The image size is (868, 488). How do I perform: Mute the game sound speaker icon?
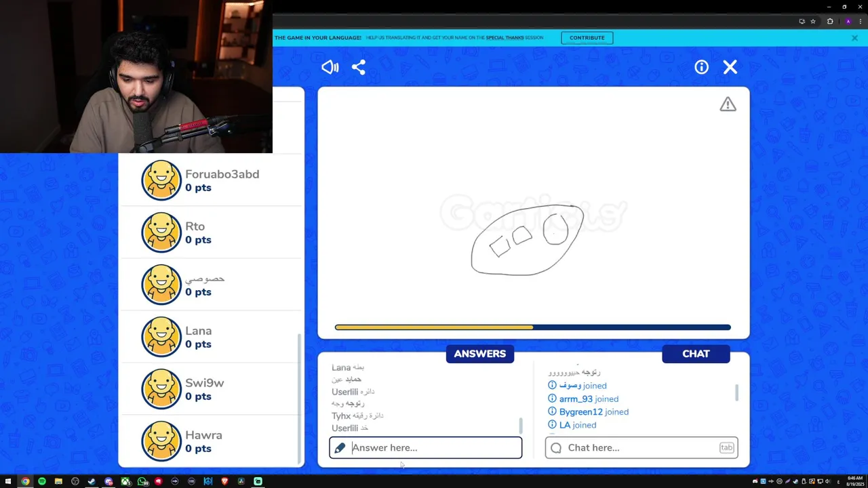pos(330,67)
